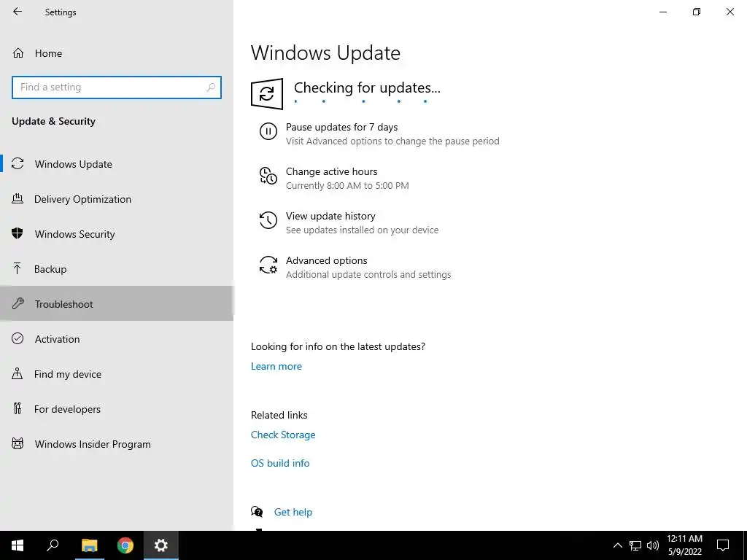Open the taskbar clock showing 12:11 AM
The image size is (747, 560).
pyautogui.click(x=684, y=545)
